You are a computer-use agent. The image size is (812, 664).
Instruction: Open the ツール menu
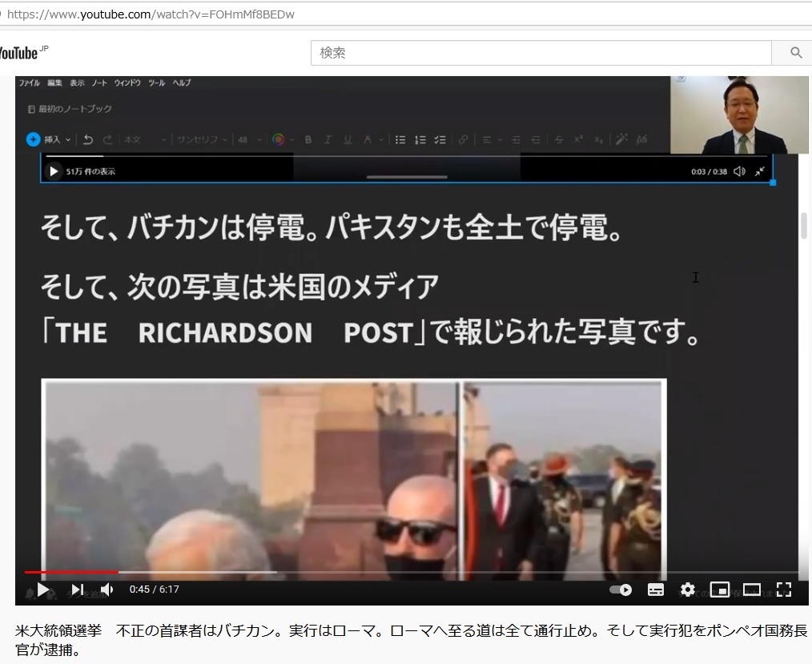coord(156,82)
